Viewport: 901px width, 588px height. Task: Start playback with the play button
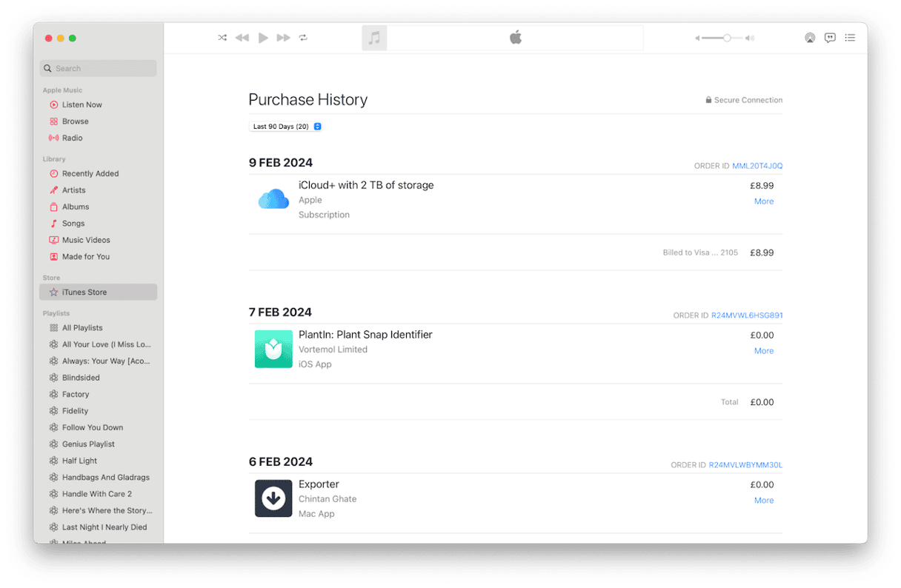(263, 38)
